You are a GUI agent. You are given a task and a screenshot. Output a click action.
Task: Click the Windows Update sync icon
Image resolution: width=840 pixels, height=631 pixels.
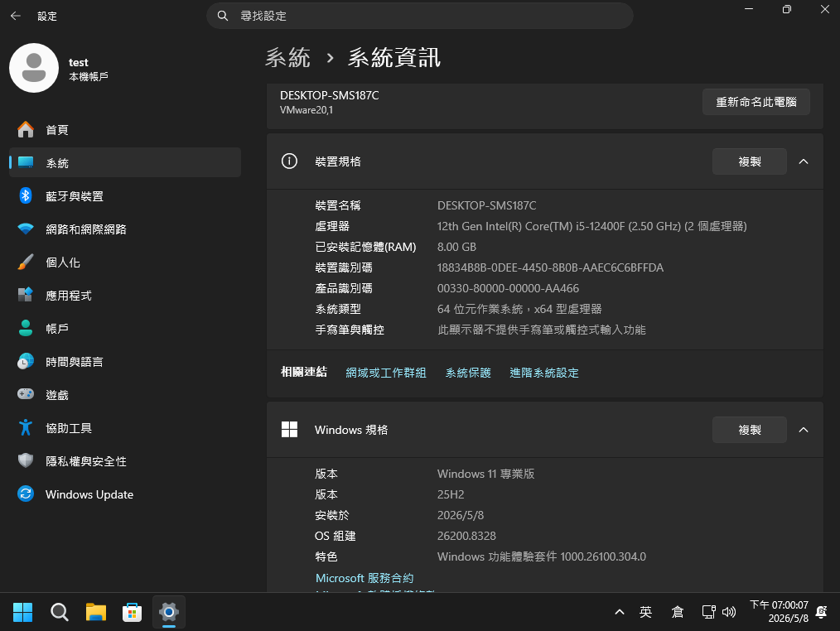coord(25,494)
